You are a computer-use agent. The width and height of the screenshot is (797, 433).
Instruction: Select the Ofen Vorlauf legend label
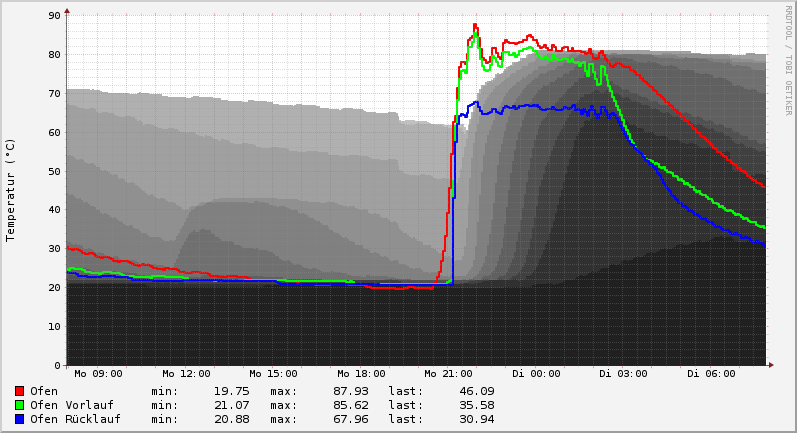pyautogui.click(x=71, y=405)
